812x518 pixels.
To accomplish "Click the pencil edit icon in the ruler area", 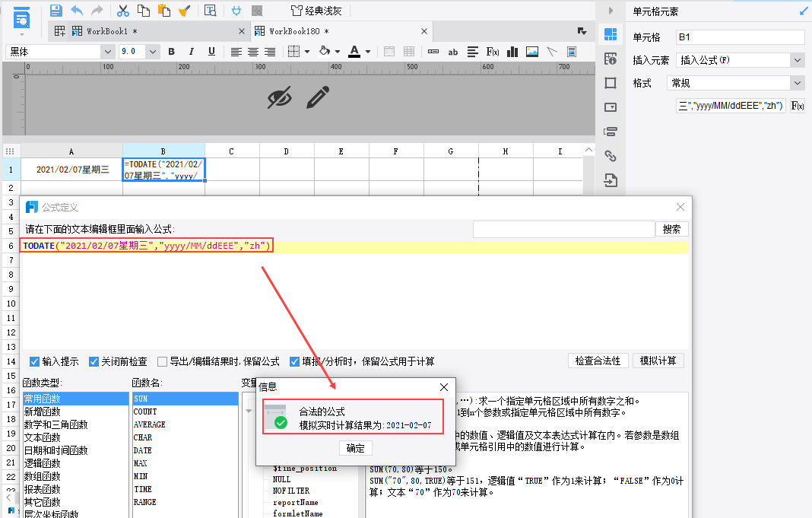I will click(318, 97).
